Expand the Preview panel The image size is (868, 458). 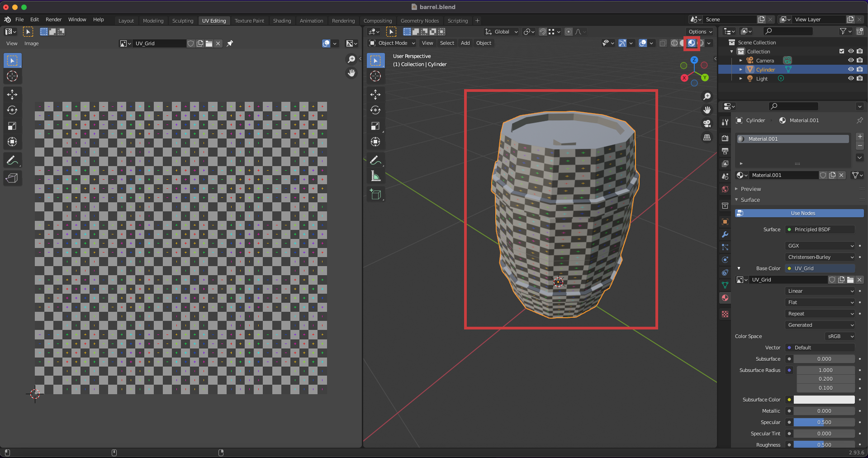750,189
